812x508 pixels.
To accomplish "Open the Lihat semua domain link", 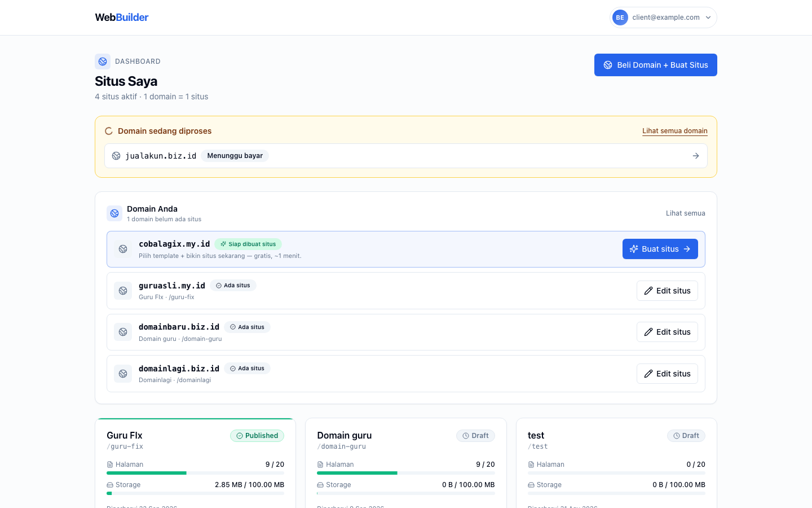I will point(675,131).
